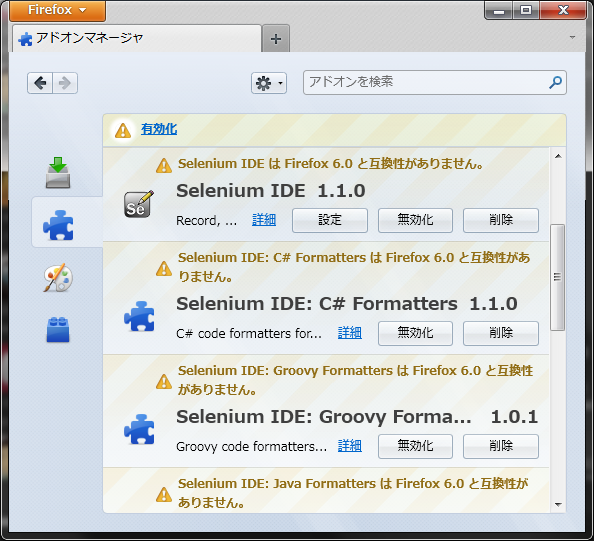Click the magnifier search icon
Viewport: 594px width, 541px height.
(555, 82)
